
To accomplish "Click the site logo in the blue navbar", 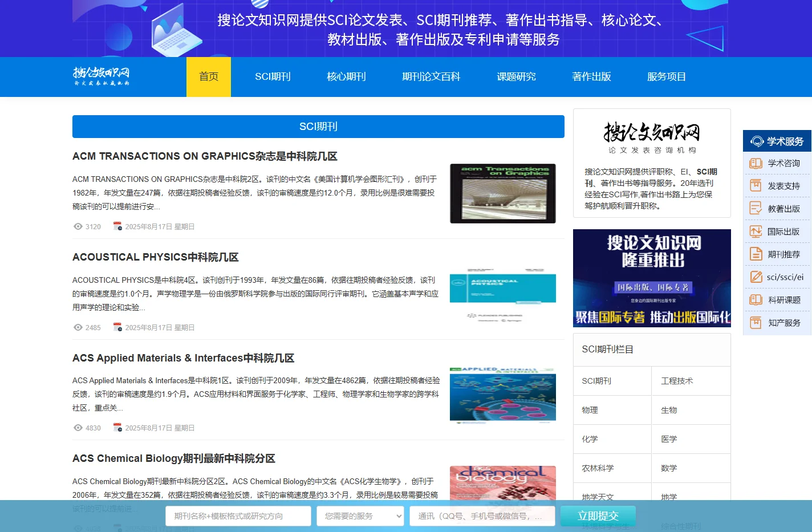I will pyautogui.click(x=101, y=76).
